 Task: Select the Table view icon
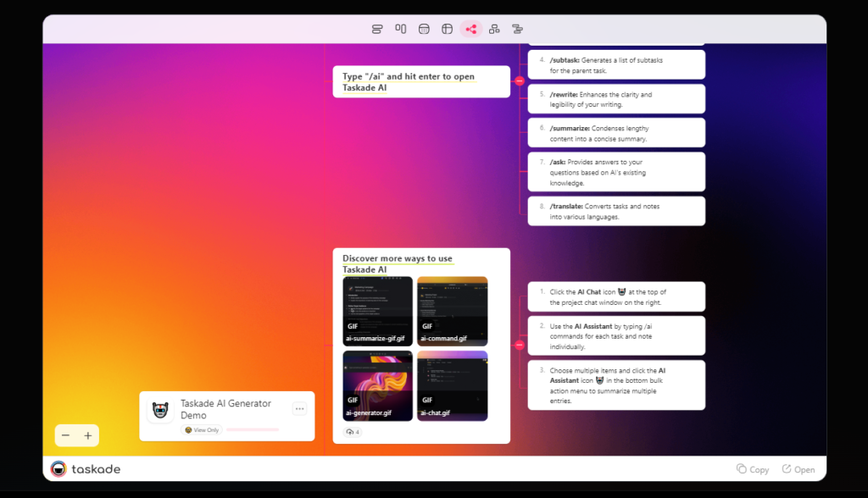click(447, 28)
